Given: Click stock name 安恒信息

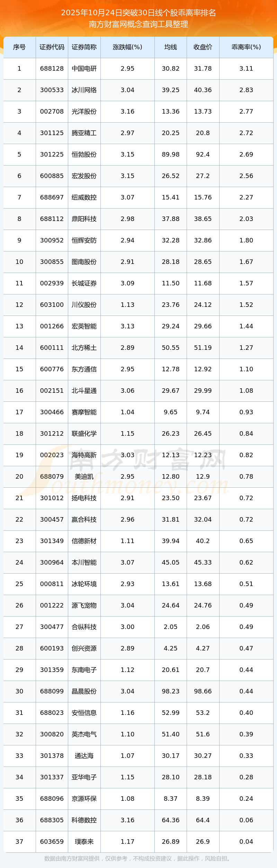Looking at the screenshot, I should pos(84,713).
